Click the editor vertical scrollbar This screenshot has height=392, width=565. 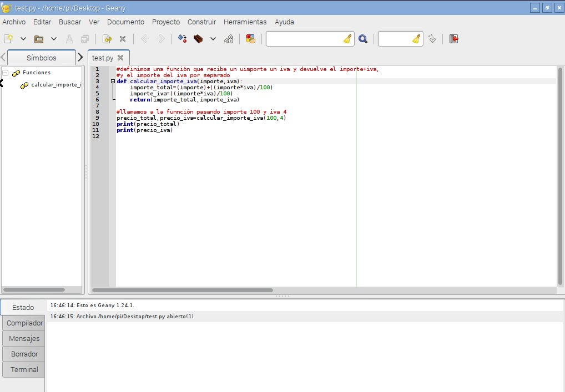click(560, 176)
